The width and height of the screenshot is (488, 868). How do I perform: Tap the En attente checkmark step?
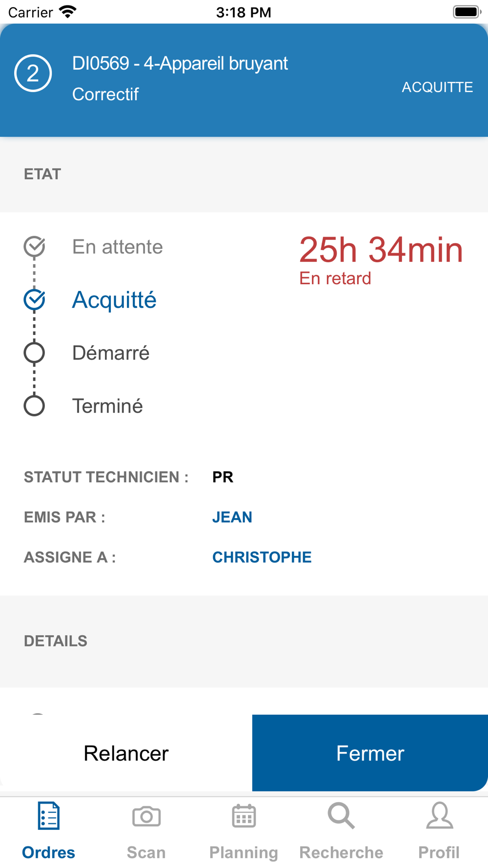coord(34,247)
